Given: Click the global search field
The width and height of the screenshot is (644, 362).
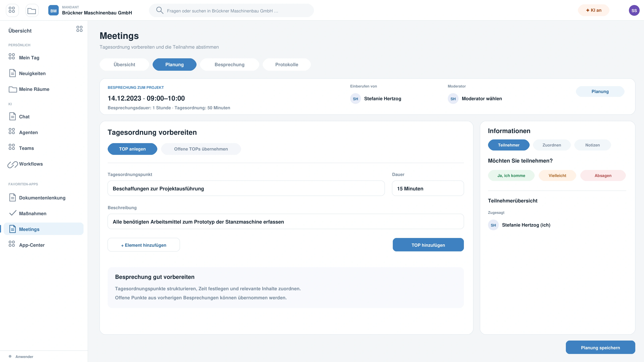Looking at the screenshot, I should (231, 11).
